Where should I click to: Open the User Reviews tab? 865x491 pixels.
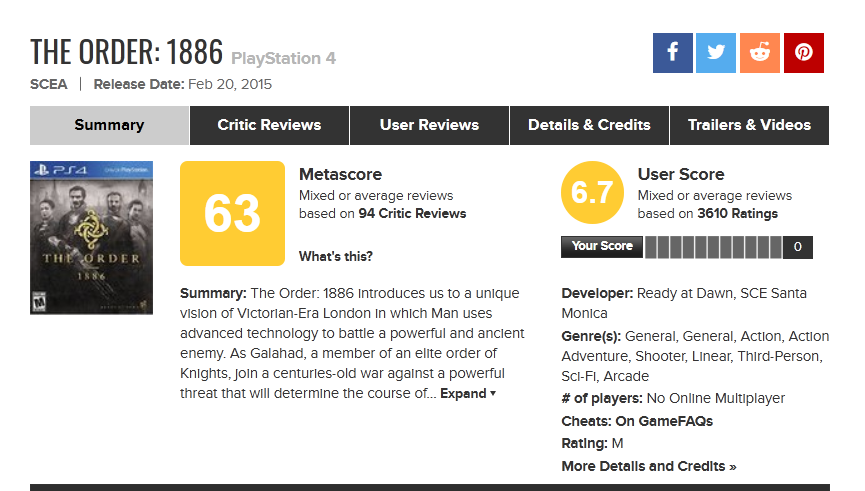(x=429, y=125)
